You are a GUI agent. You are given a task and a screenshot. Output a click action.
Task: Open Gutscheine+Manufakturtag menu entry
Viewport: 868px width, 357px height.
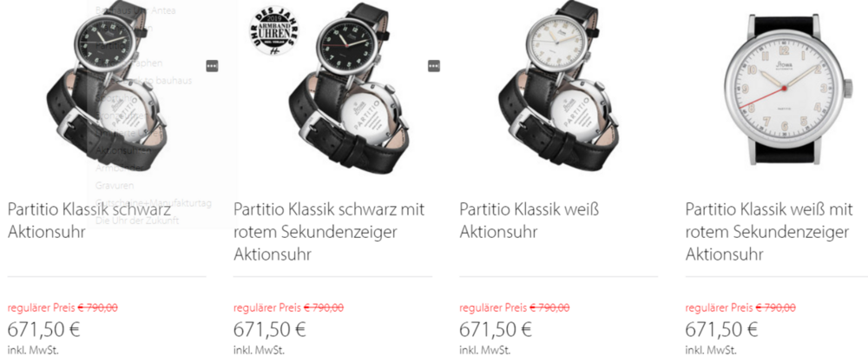(x=154, y=203)
